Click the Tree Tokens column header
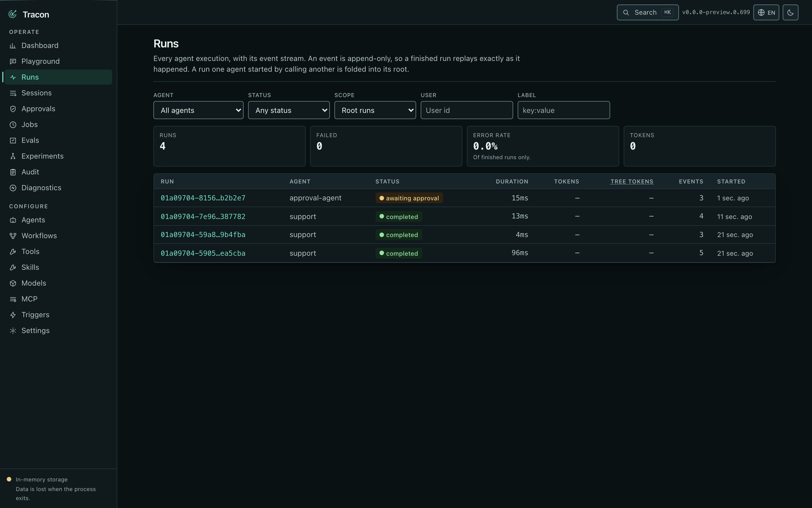 tap(632, 181)
